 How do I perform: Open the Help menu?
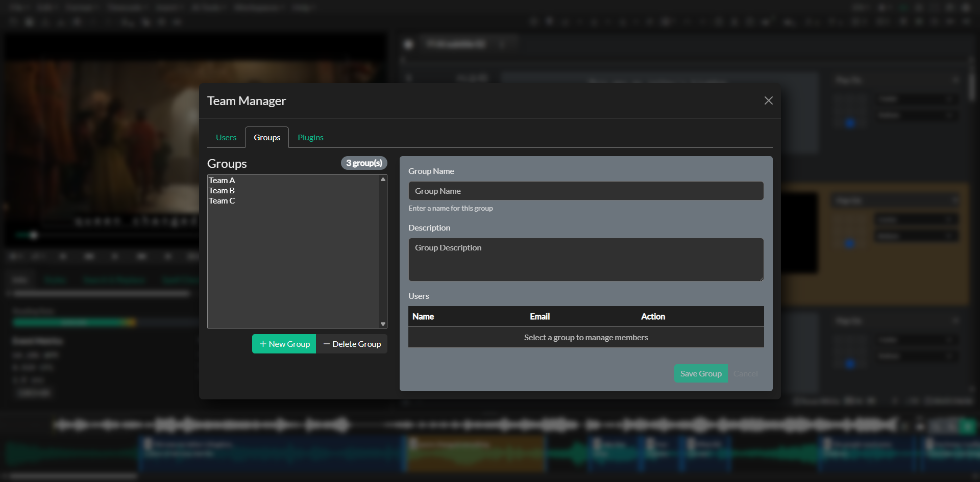302,8
